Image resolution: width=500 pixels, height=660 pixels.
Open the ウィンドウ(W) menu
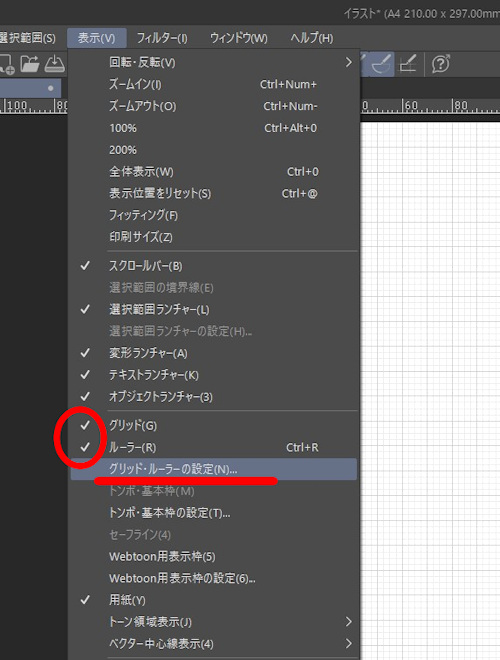[x=239, y=38]
